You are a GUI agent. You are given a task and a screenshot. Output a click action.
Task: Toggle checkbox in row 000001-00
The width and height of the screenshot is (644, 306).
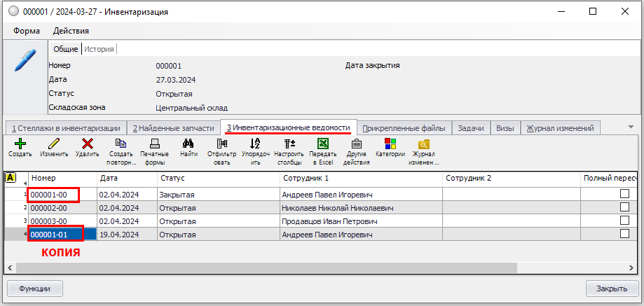click(x=624, y=194)
